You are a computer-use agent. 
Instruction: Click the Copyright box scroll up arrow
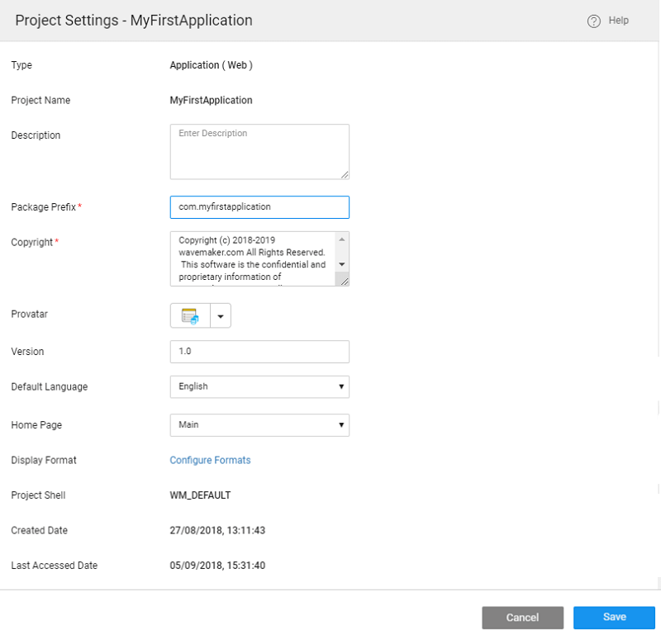[342, 239]
